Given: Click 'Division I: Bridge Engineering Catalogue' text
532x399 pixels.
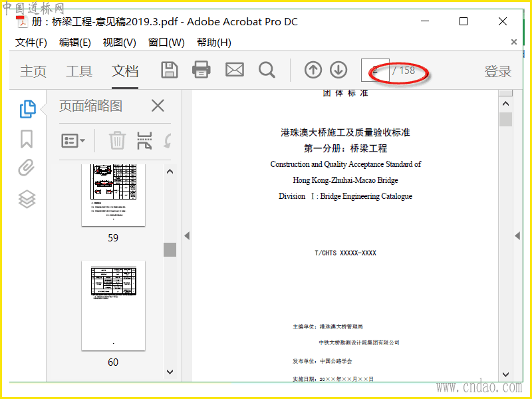Looking at the screenshot, I should (345, 196).
